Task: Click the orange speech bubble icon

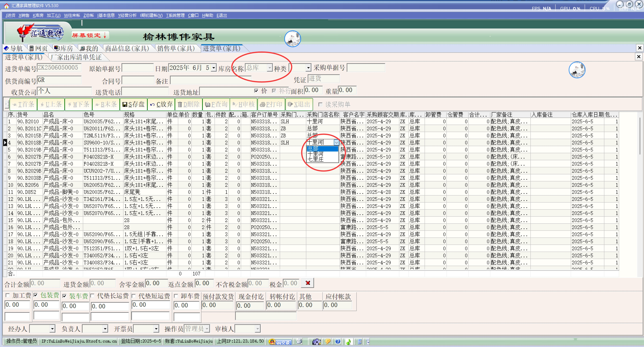Action: (x=327, y=341)
